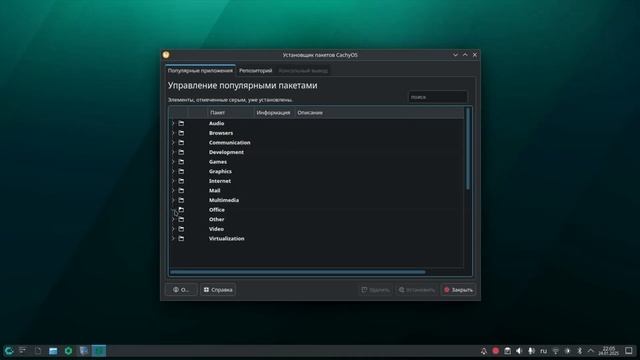
Task: Click the О... about button
Action: tap(181, 290)
